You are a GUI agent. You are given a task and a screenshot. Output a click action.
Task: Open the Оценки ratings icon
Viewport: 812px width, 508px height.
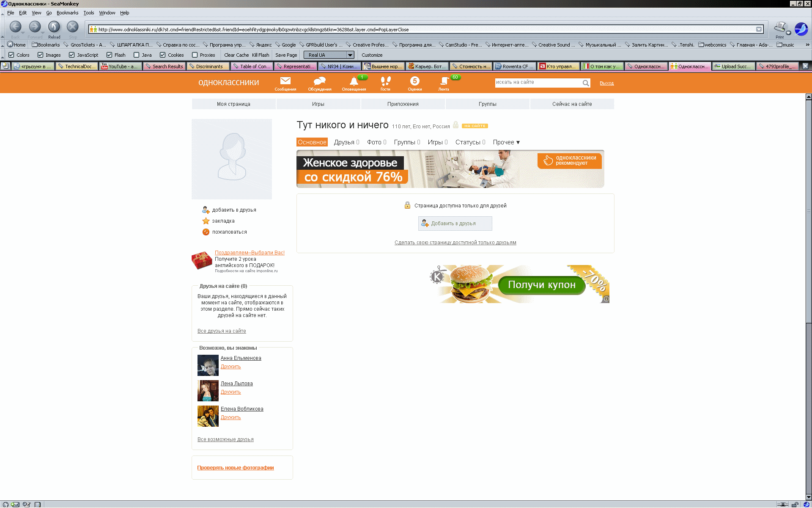[414, 81]
